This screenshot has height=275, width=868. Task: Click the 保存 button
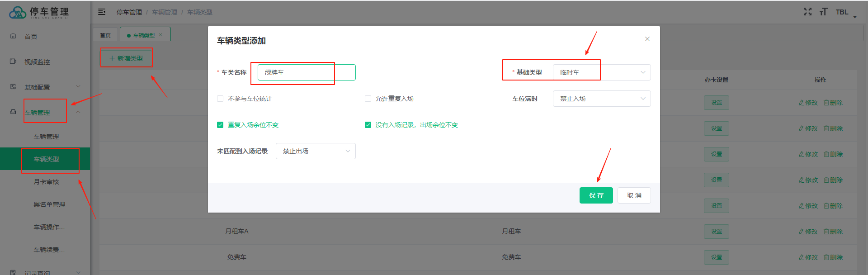pos(596,195)
